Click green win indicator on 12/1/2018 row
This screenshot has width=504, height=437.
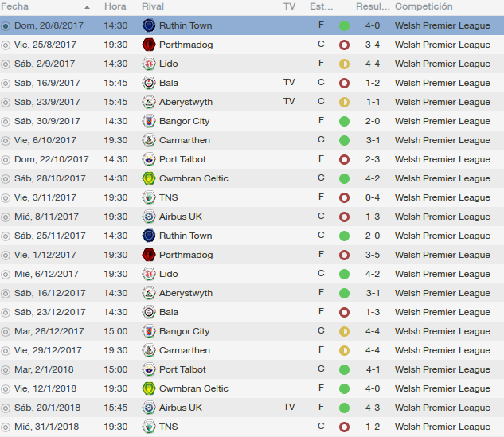click(x=344, y=388)
